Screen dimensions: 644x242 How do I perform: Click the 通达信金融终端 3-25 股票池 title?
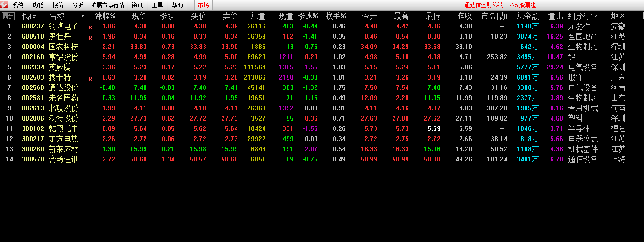click(x=499, y=6)
